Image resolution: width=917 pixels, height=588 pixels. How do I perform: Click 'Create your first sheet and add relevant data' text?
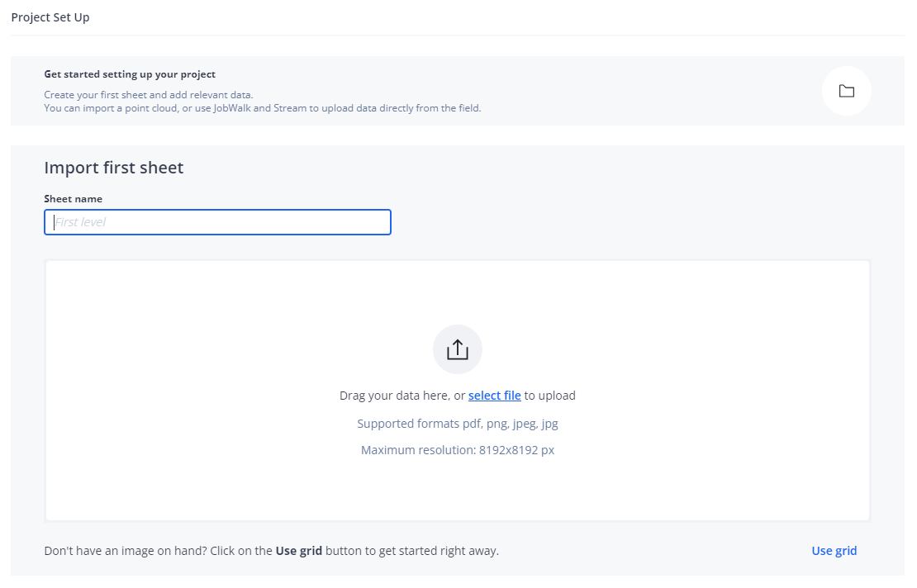[148, 95]
